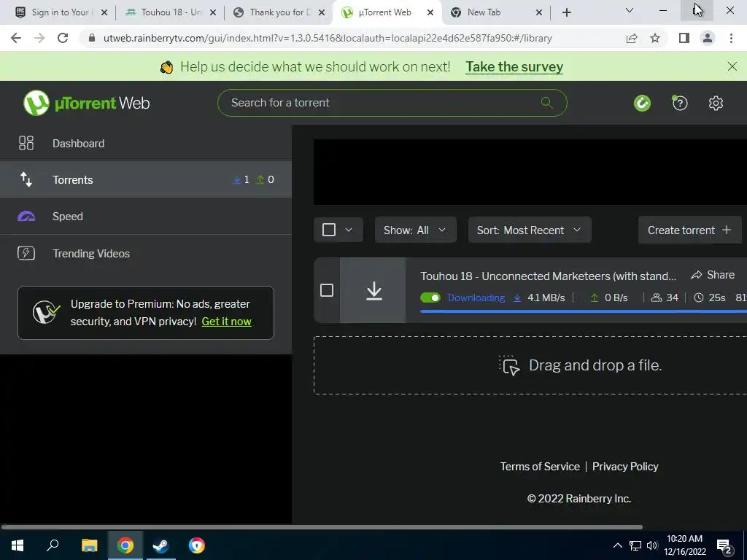747x560 pixels.
Task: Click the Trending Videos lightning icon
Action: (x=26, y=253)
